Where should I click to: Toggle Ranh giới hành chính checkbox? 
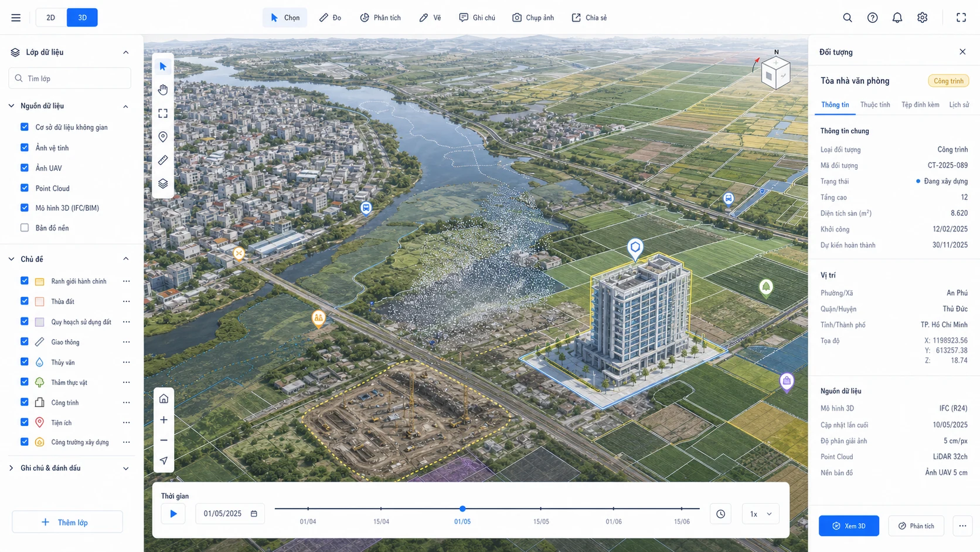point(25,281)
